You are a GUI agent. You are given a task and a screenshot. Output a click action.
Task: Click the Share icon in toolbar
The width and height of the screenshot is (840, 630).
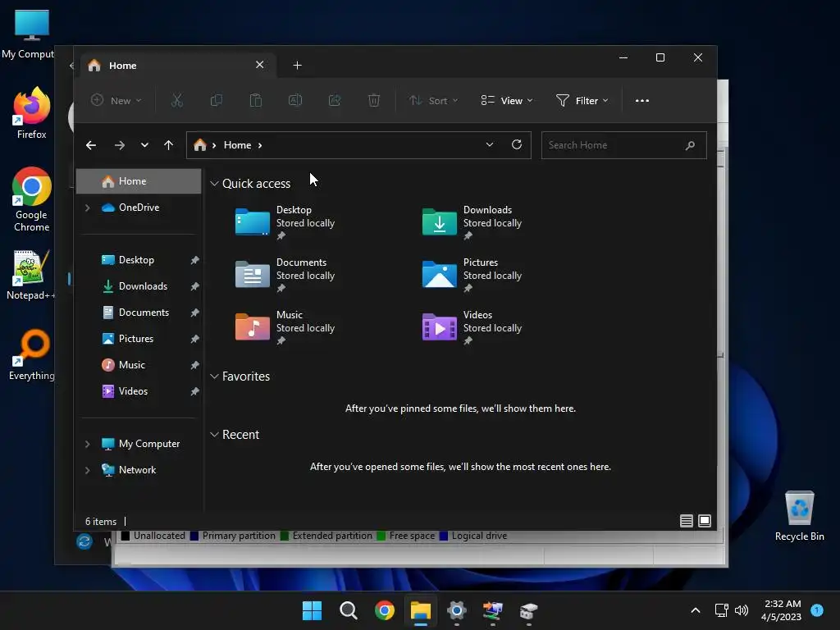point(335,101)
